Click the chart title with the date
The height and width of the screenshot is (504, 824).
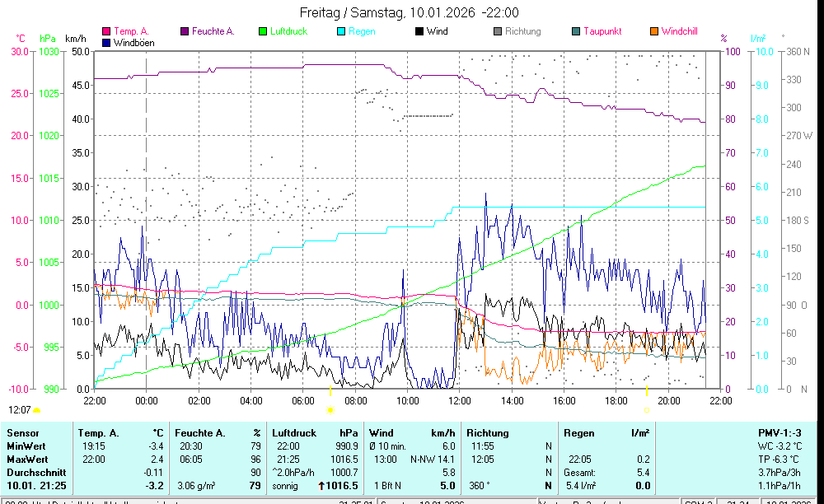tap(410, 12)
